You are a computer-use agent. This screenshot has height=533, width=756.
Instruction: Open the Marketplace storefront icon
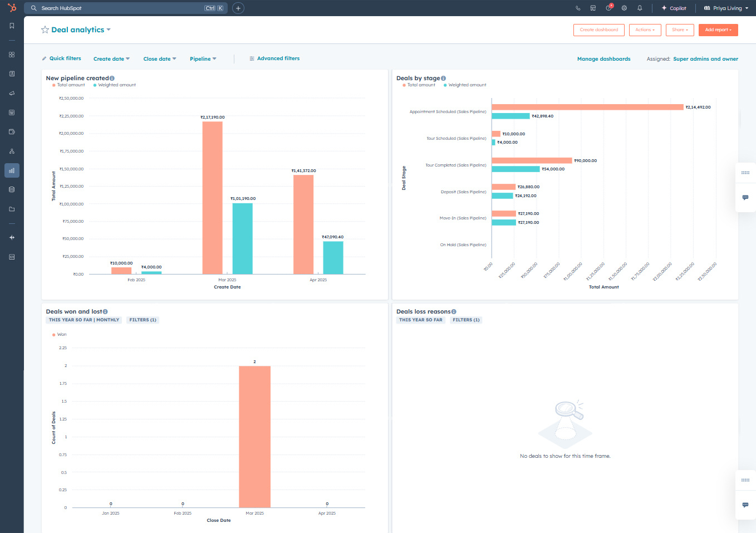point(593,8)
